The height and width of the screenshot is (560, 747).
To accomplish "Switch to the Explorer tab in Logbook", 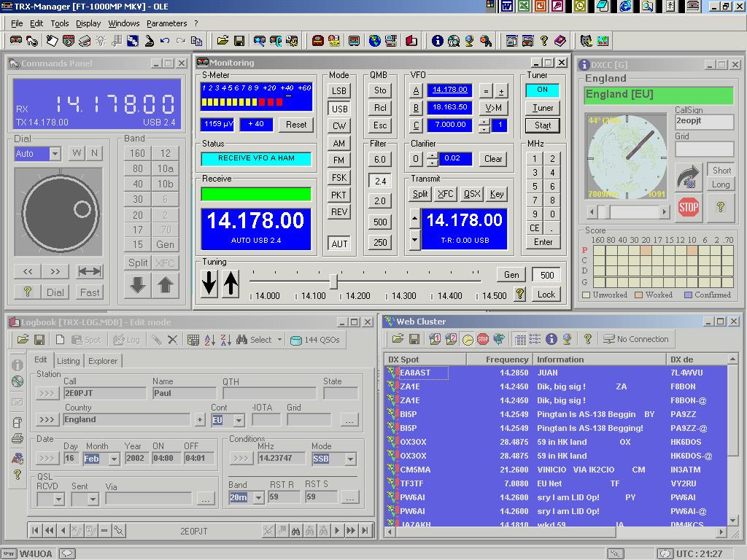I will (x=102, y=361).
